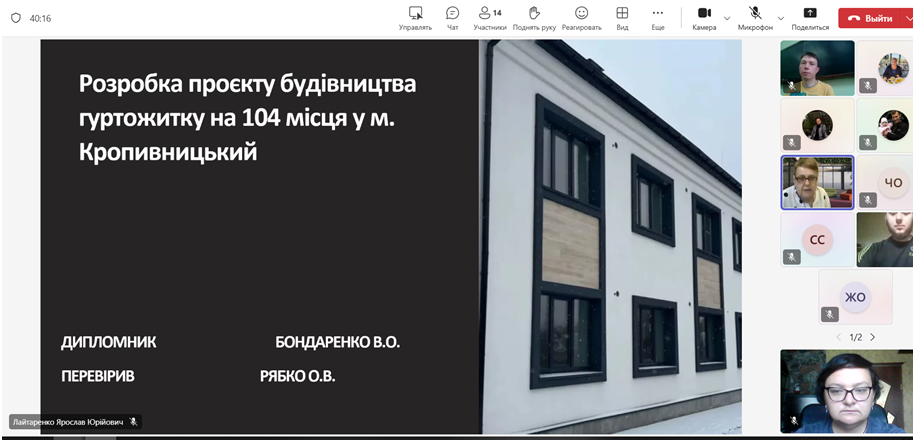Expand the microphone options dropdown arrow
This screenshot has height=442, width=915.
pos(780,18)
